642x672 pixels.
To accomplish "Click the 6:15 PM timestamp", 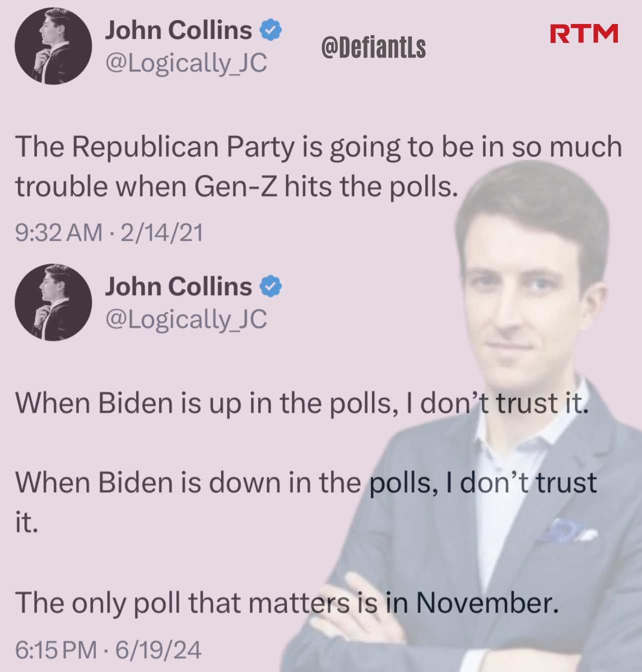I will [56, 650].
